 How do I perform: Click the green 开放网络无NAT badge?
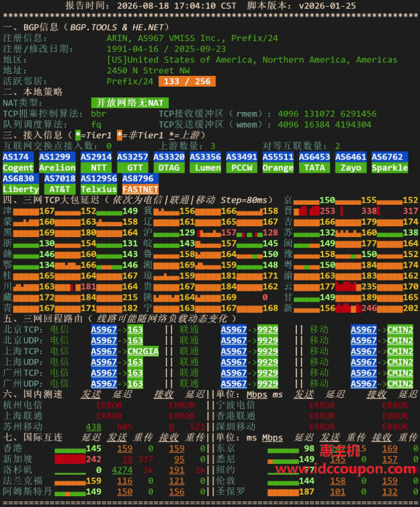(130, 103)
